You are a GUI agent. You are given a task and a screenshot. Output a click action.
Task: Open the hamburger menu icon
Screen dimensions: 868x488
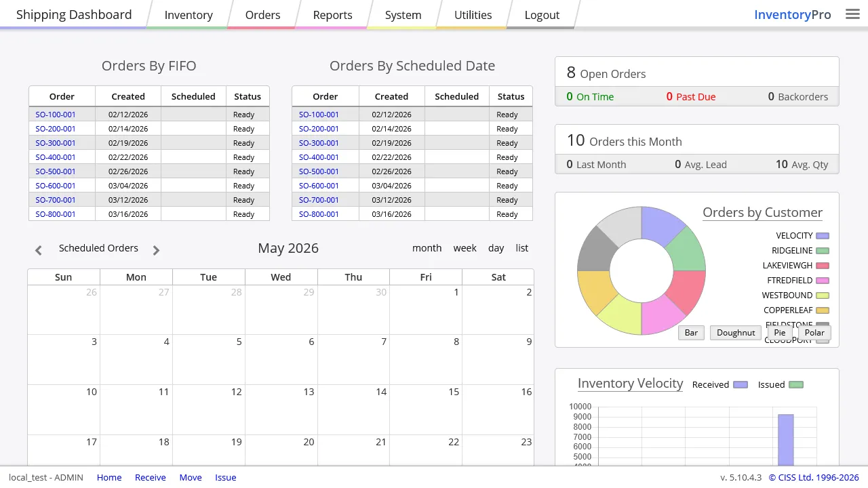point(852,14)
